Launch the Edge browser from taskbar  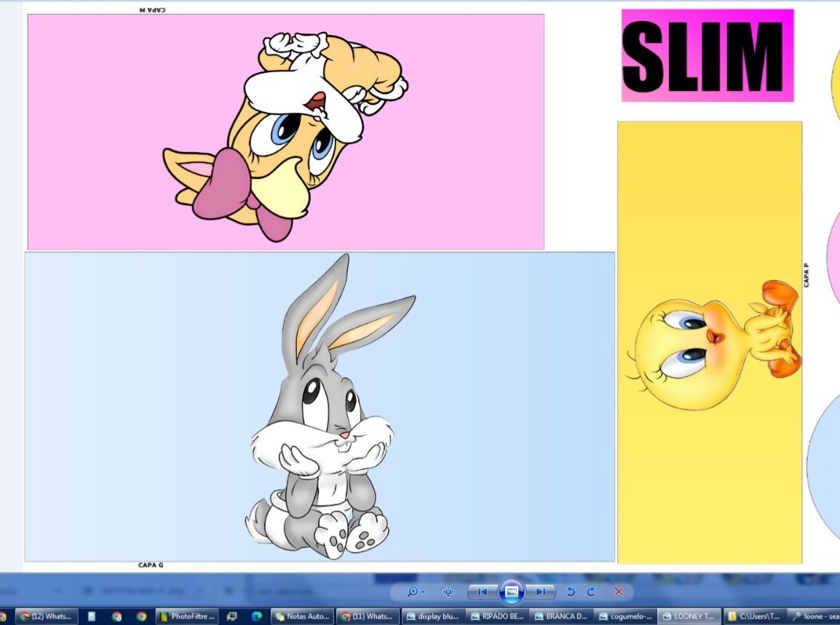click(257, 616)
